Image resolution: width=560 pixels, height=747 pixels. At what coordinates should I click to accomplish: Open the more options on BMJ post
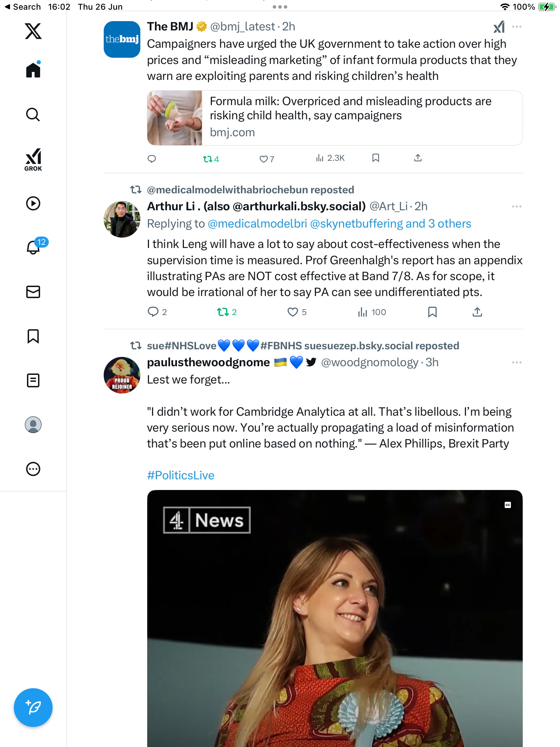[x=516, y=27]
